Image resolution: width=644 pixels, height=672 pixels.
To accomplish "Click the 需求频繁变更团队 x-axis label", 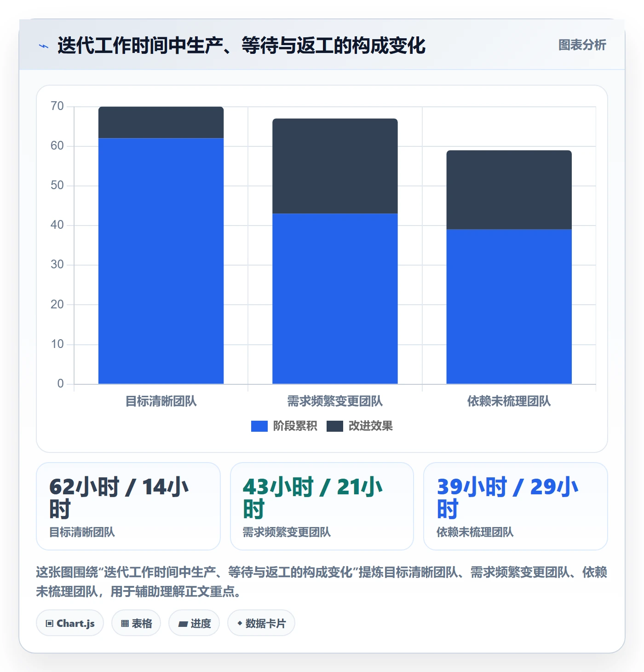I will click(x=335, y=401).
